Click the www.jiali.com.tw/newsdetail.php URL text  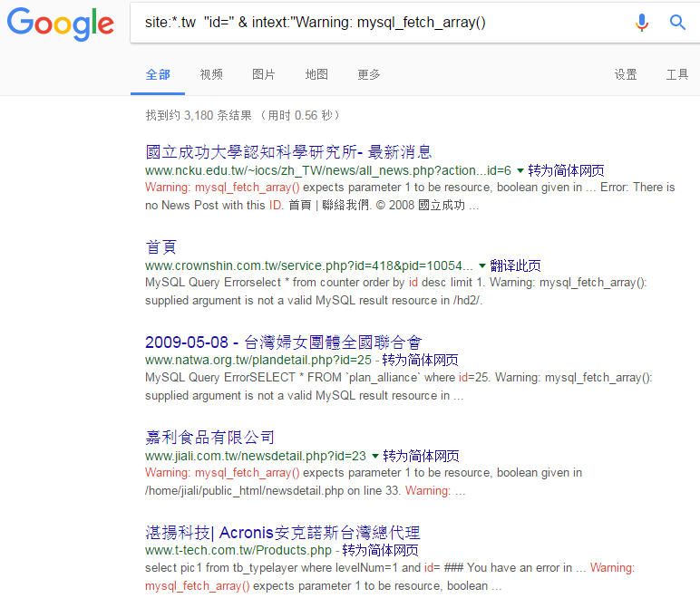pos(256,456)
